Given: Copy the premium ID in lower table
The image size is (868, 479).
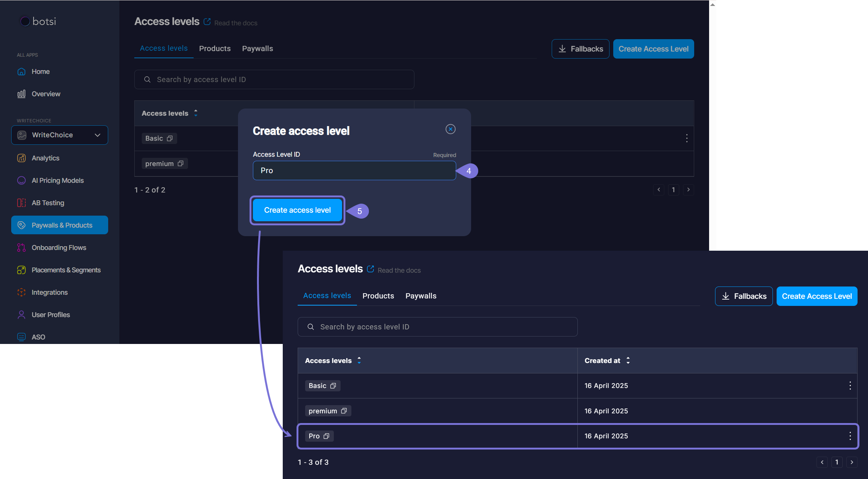Looking at the screenshot, I should 344,411.
